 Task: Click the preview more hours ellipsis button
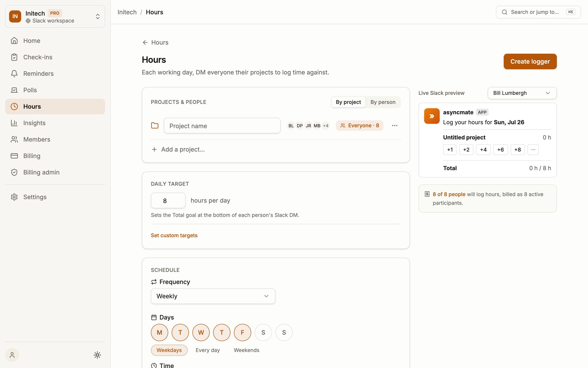coord(533,150)
